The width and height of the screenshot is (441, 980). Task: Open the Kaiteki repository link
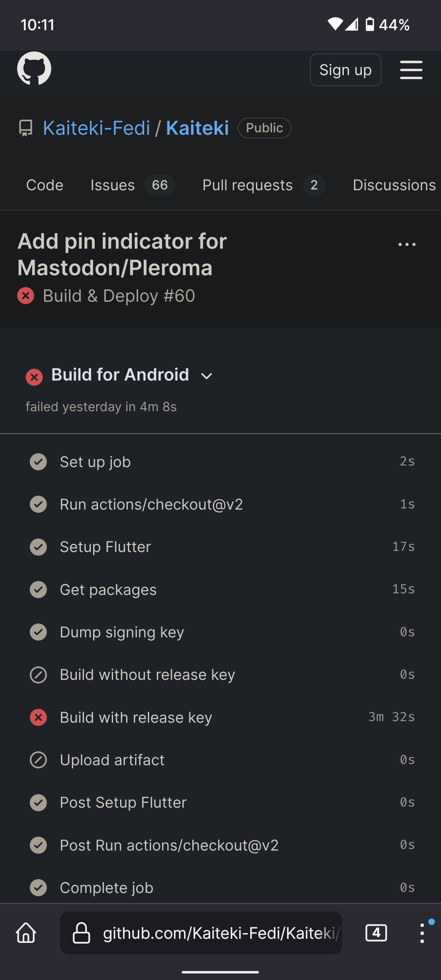point(197,128)
